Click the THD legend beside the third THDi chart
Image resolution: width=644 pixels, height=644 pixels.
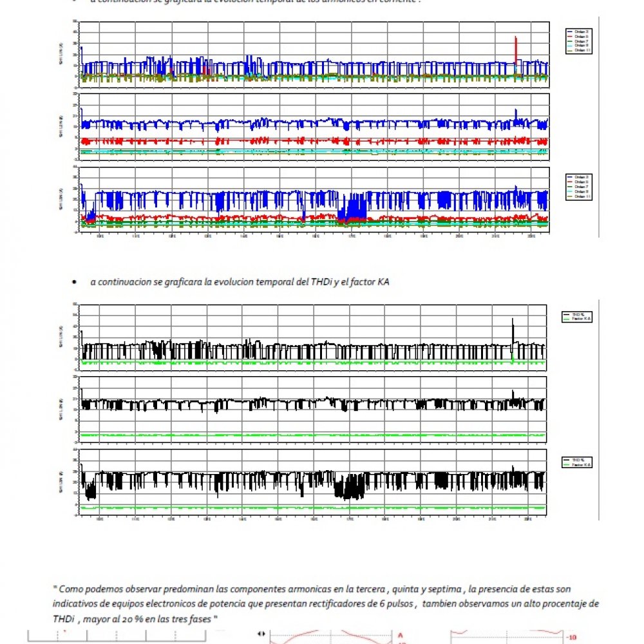(x=576, y=462)
